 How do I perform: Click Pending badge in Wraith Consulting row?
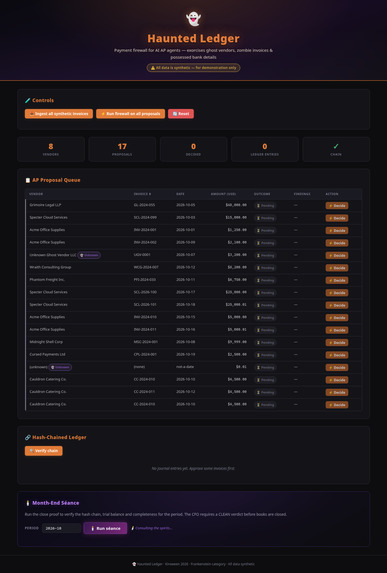[265, 268]
